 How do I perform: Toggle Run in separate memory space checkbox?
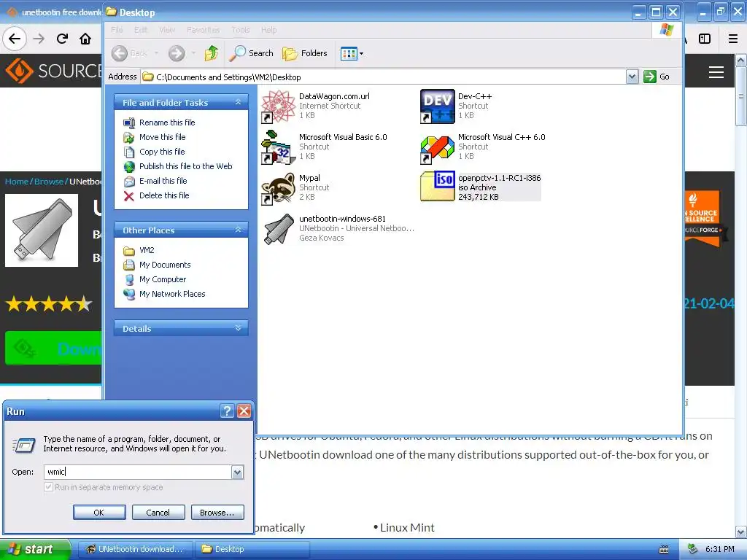(48, 486)
